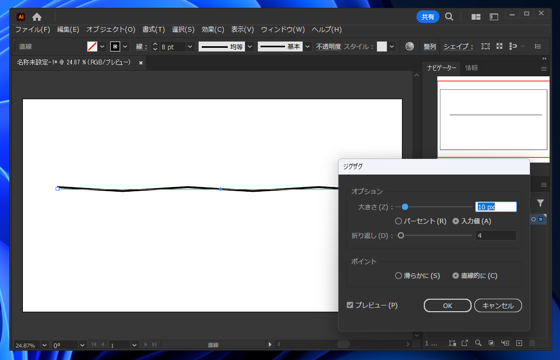Image resolution: width=560 pixels, height=360 pixels.
Task: Open the オブジェクト(O) menu
Action: 111,30
